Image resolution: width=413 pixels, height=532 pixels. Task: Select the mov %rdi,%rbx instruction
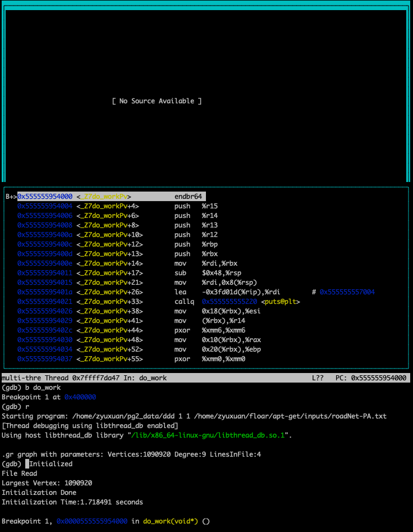pos(205,263)
